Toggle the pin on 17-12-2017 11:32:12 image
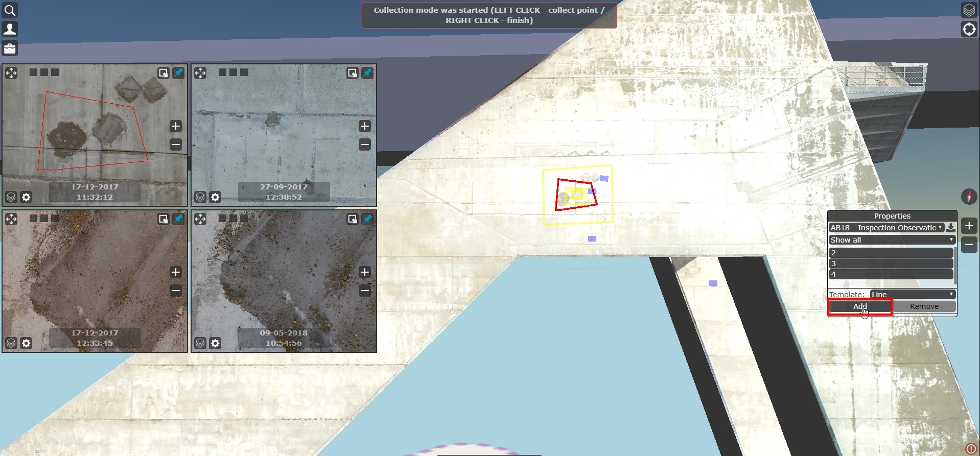The width and height of the screenshot is (980, 456). [178, 73]
